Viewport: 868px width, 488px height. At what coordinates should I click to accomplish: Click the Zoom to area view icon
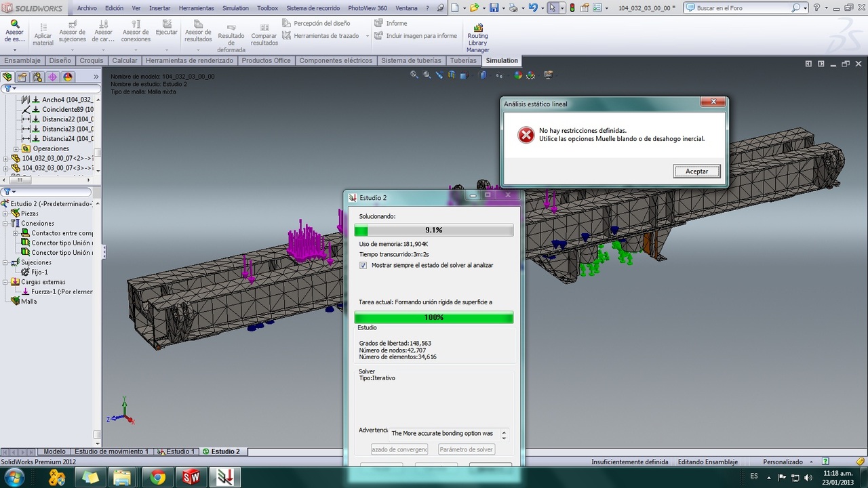click(x=427, y=75)
